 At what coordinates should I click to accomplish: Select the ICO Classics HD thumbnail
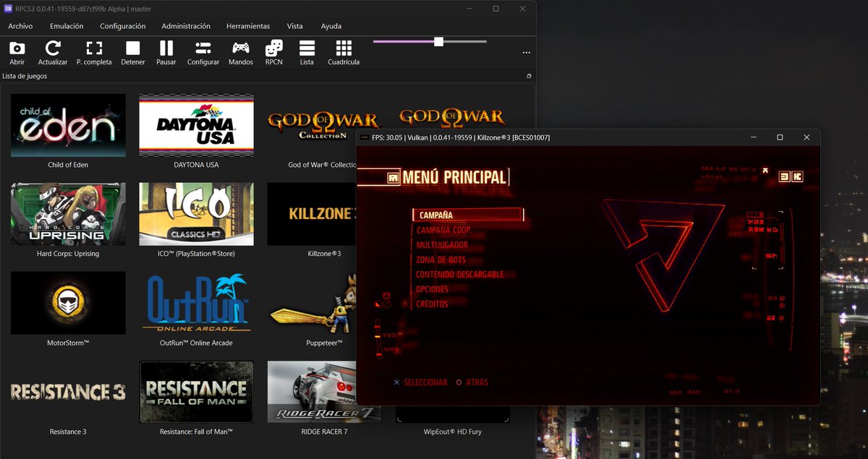(196, 214)
